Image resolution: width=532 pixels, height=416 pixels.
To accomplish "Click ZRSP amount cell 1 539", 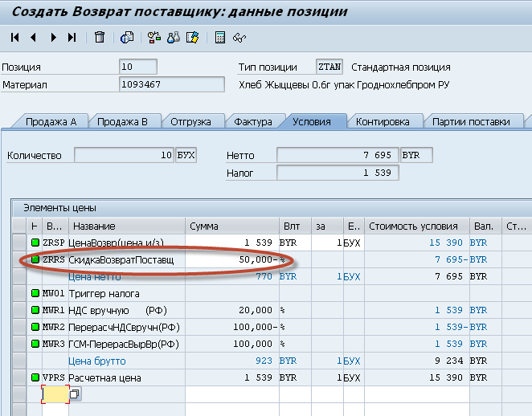I will pos(232,243).
